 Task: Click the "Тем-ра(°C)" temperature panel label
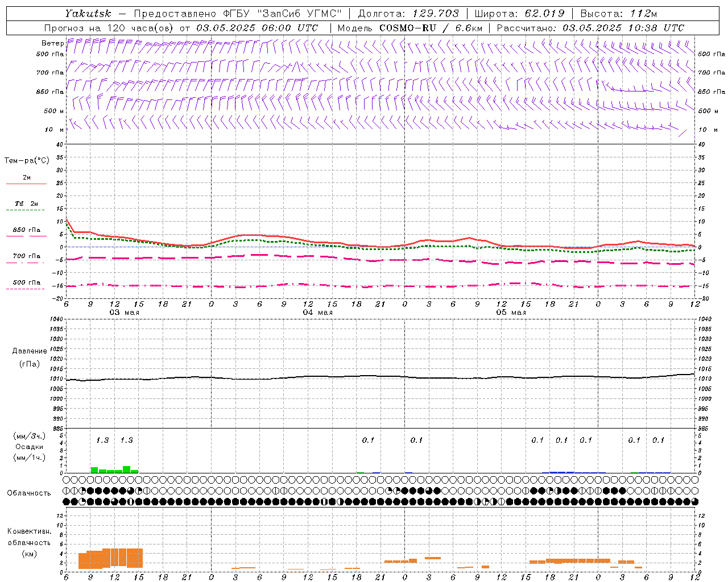click(27, 161)
